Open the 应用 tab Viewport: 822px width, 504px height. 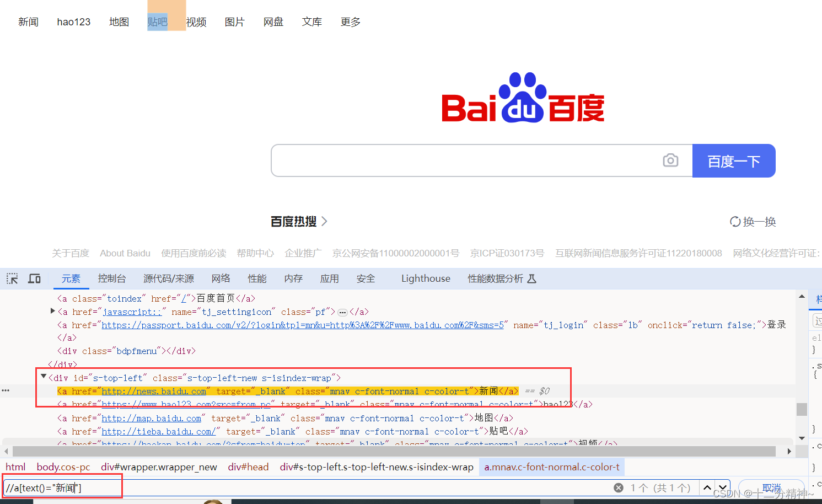(330, 278)
